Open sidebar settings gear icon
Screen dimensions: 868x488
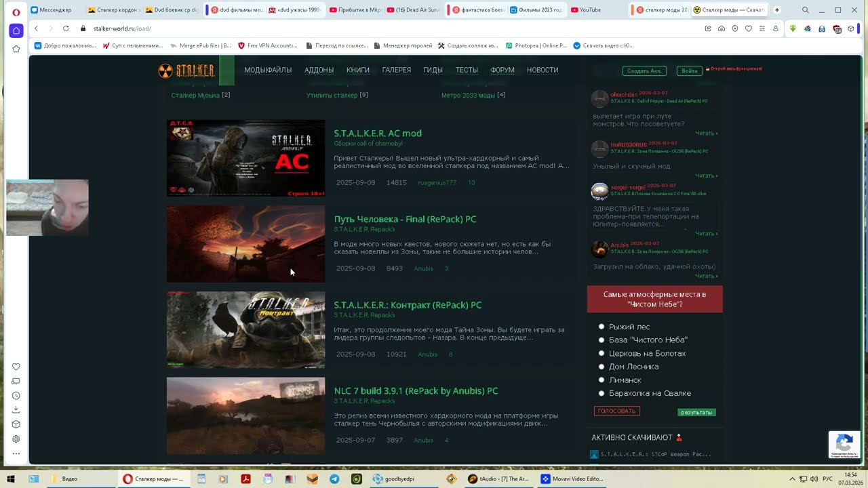point(16,439)
